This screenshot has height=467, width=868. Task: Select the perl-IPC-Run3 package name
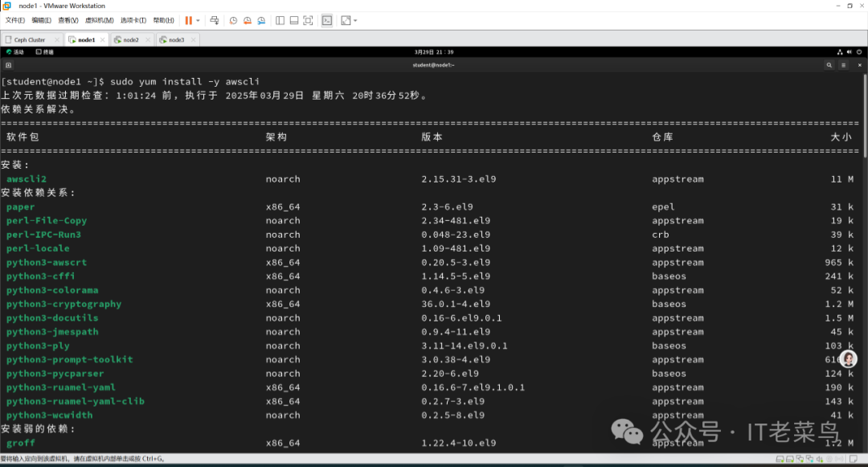[43, 235]
